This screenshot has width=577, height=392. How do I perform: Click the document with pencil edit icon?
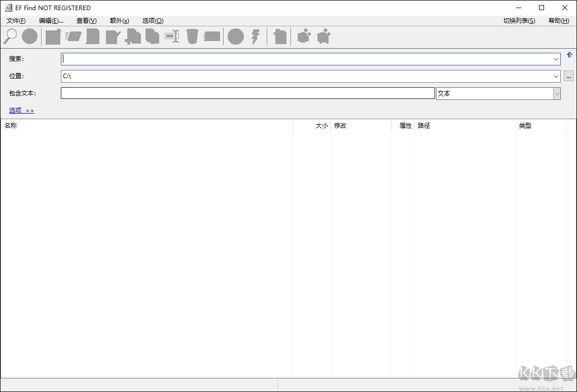[x=113, y=37]
